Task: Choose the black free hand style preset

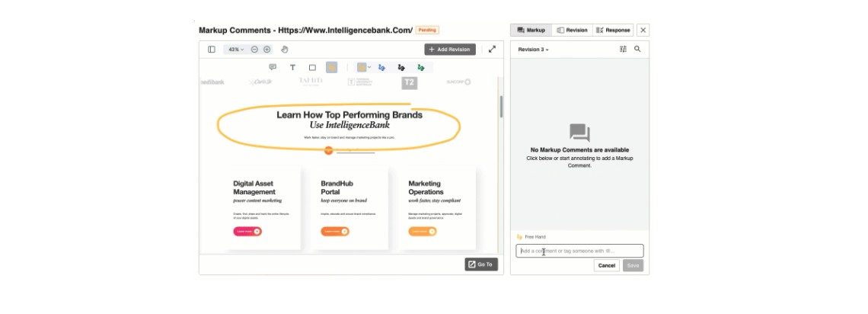Action: [x=401, y=67]
